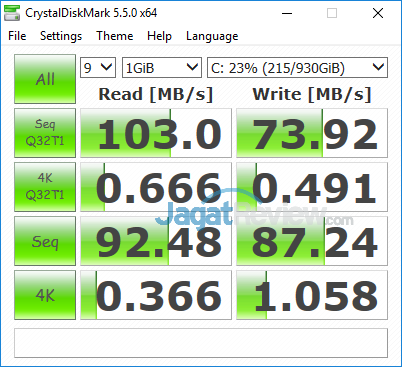The height and width of the screenshot is (367, 402).
Task: Start the Seq Q32T1 test
Action: (45, 133)
